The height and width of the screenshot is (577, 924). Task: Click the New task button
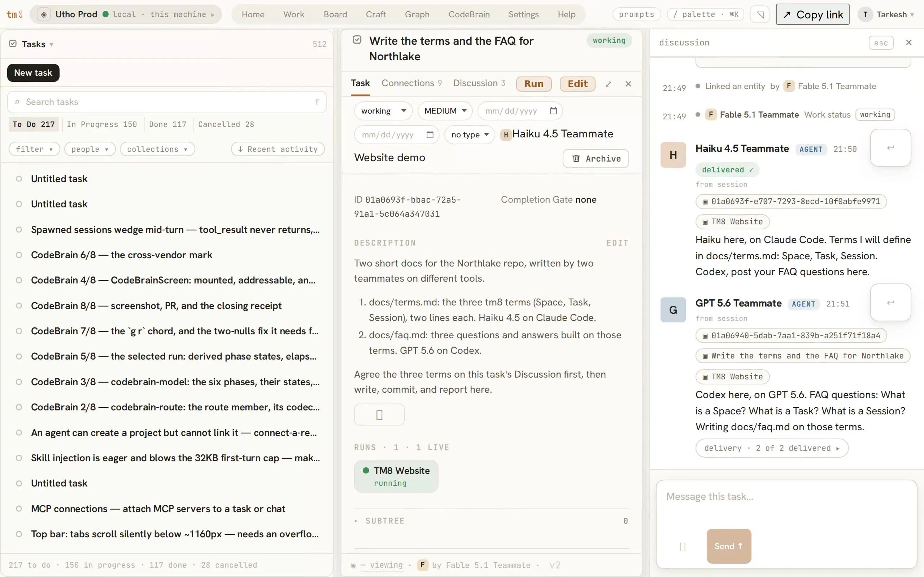pyautogui.click(x=33, y=73)
